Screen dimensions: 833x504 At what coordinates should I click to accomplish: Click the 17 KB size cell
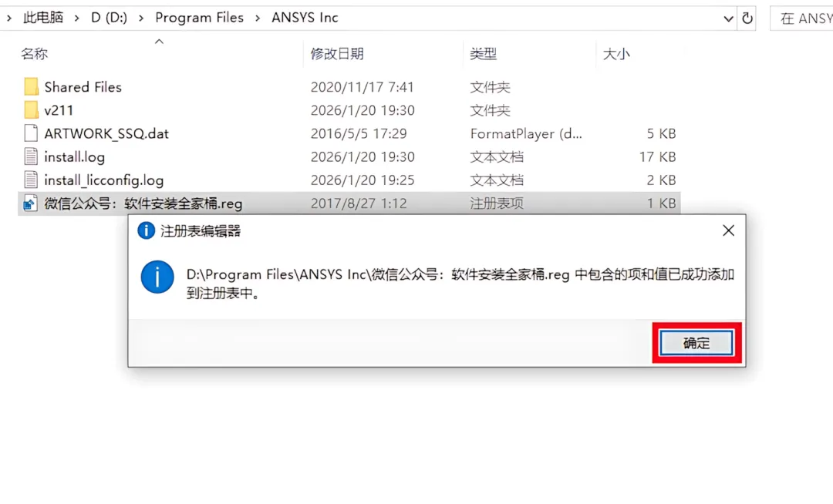pyautogui.click(x=657, y=157)
